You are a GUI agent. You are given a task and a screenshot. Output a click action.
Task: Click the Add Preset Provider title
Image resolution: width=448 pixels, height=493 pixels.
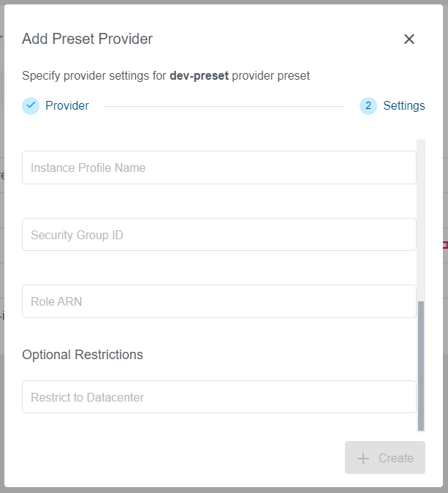tap(88, 39)
